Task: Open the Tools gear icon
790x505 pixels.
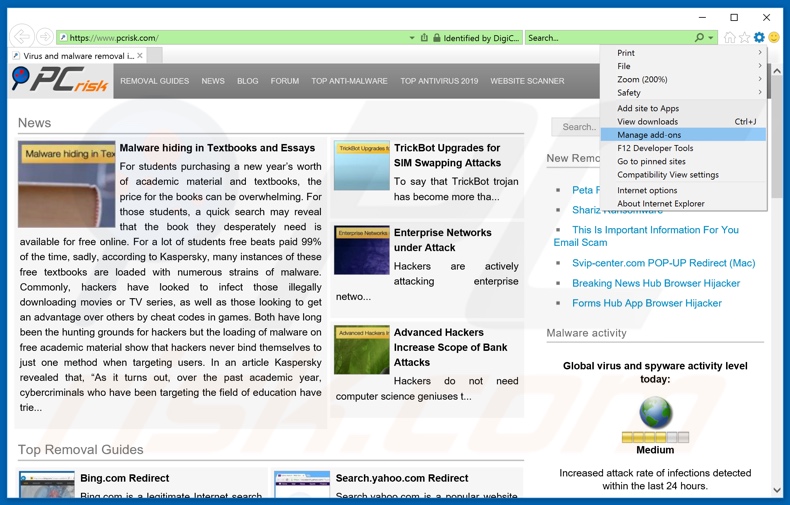Action: (x=759, y=37)
